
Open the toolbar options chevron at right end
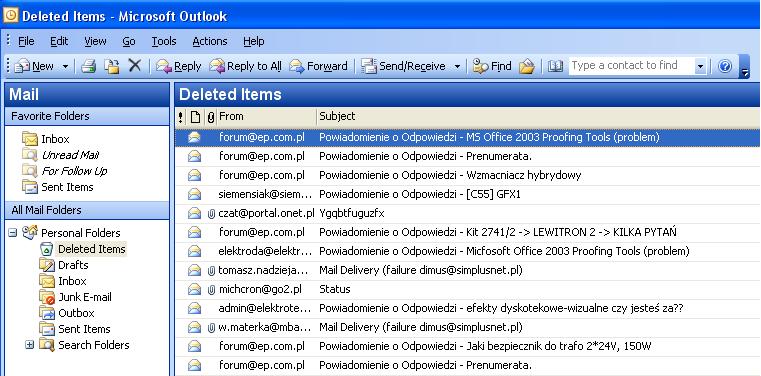click(744, 67)
